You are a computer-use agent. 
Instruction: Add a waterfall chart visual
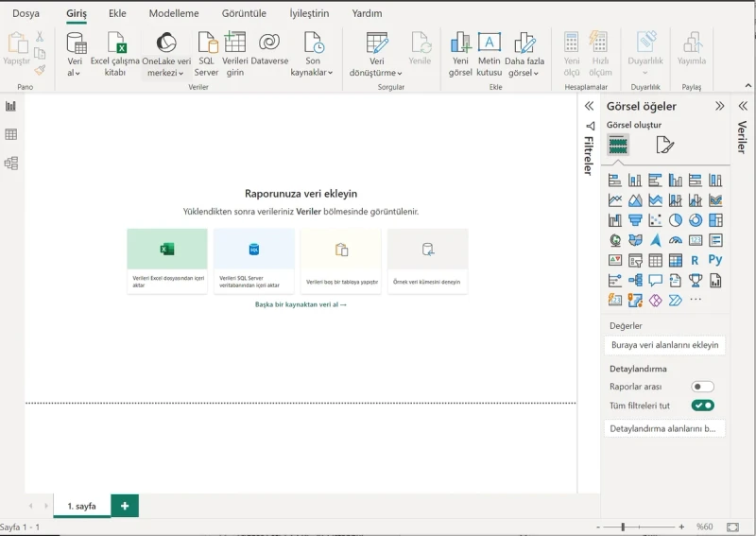pyautogui.click(x=615, y=220)
